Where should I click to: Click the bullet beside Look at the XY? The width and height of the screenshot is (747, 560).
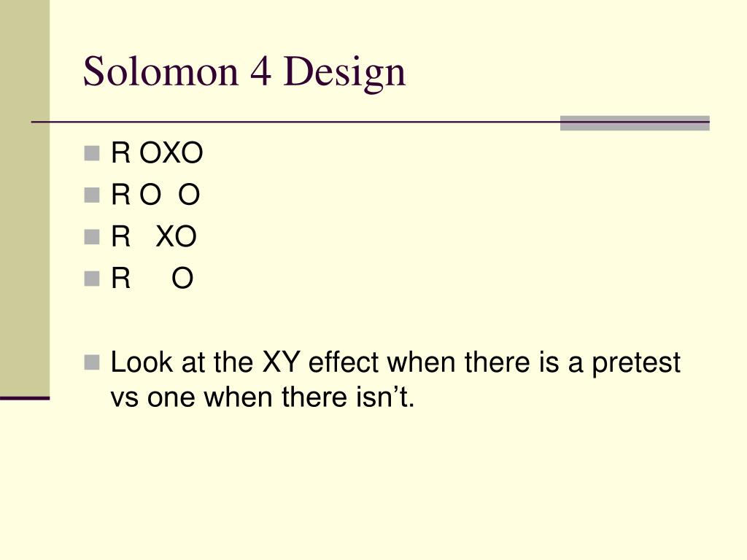pyautogui.click(x=91, y=362)
